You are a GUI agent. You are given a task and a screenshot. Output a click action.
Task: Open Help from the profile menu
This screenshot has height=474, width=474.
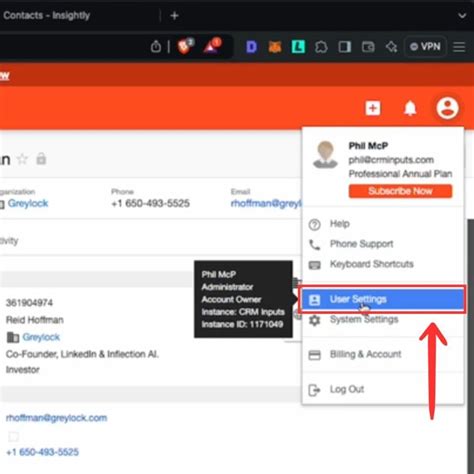(383, 224)
